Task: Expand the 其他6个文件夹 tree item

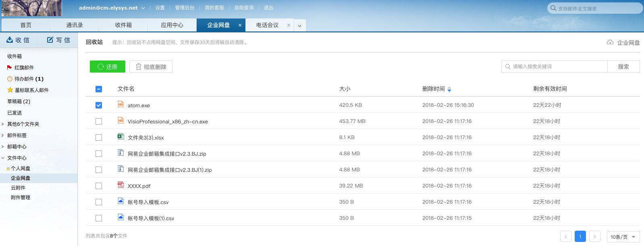Action: pos(3,124)
